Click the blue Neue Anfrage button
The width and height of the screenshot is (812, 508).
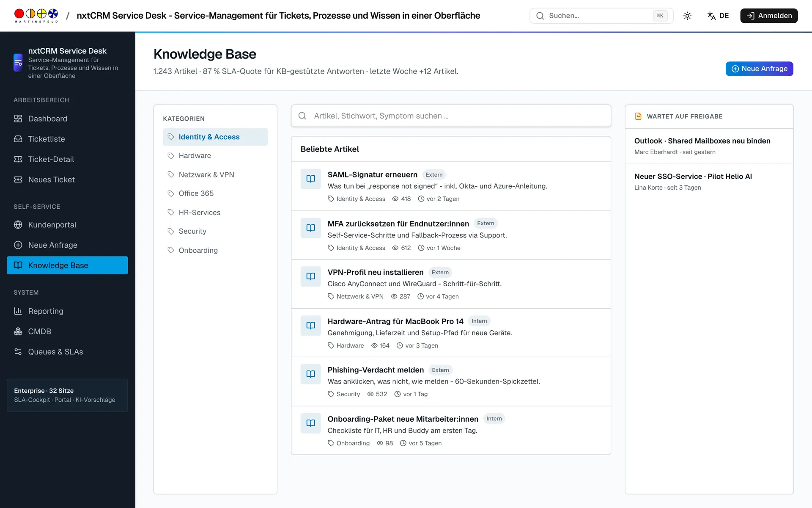click(759, 69)
